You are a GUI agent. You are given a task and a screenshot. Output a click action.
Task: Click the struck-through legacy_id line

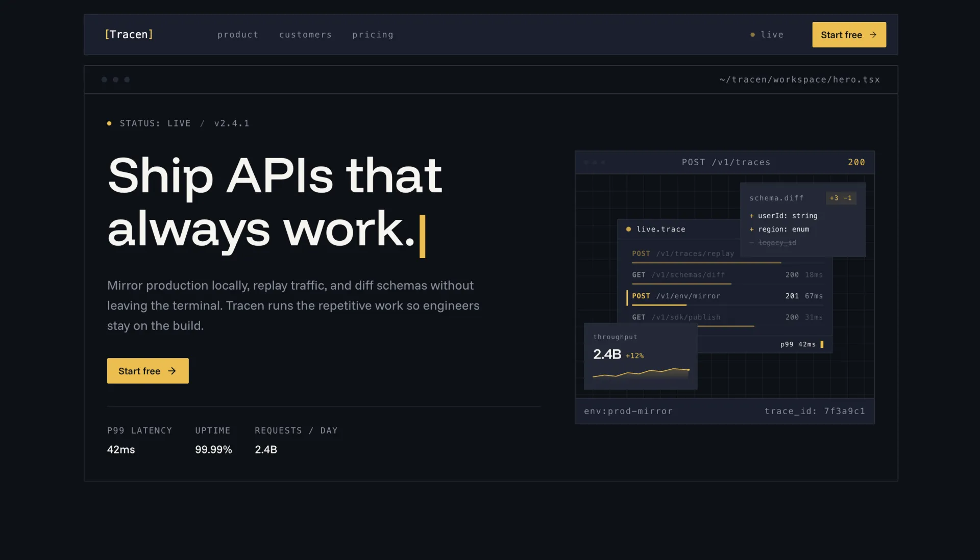(773, 242)
